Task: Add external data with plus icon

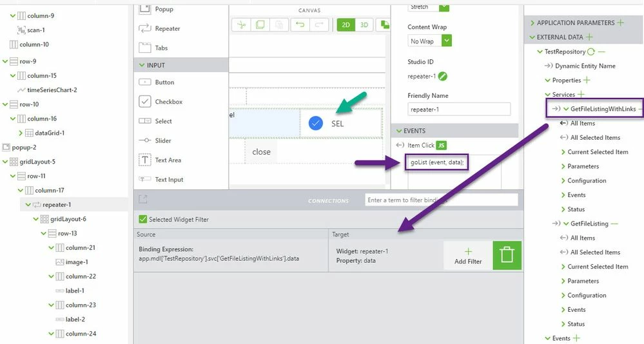Action: [x=589, y=37]
